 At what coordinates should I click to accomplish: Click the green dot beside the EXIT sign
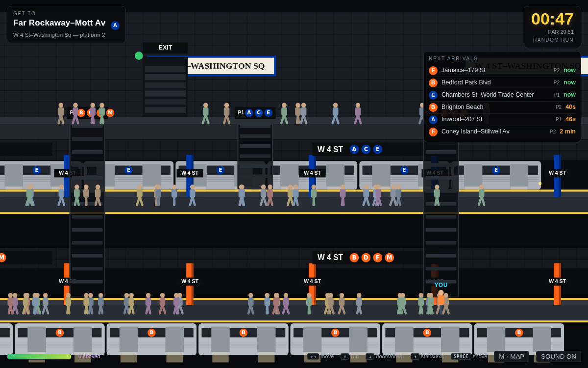[139, 56]
